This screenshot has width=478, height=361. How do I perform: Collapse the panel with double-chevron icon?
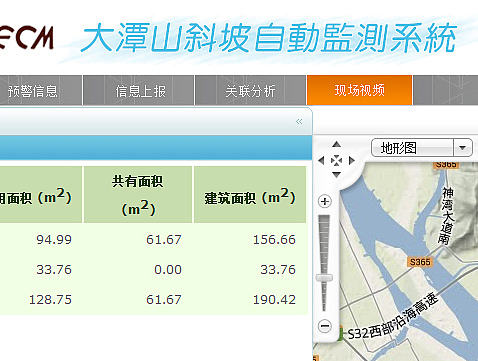[299, 122]
